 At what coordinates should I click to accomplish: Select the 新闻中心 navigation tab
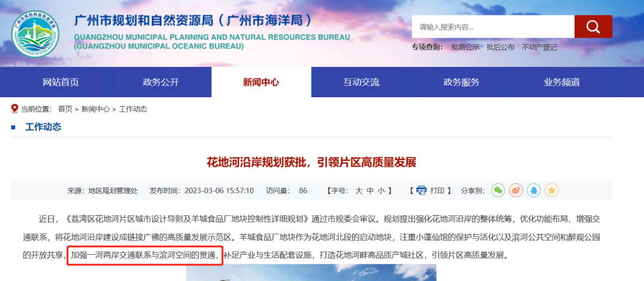click(261, 82)
